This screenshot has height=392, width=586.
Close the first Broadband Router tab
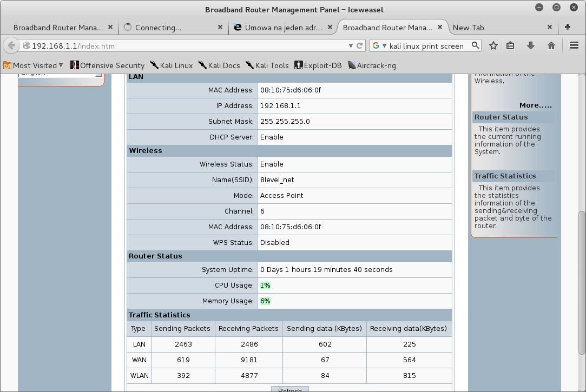click(x=110, y=27)
